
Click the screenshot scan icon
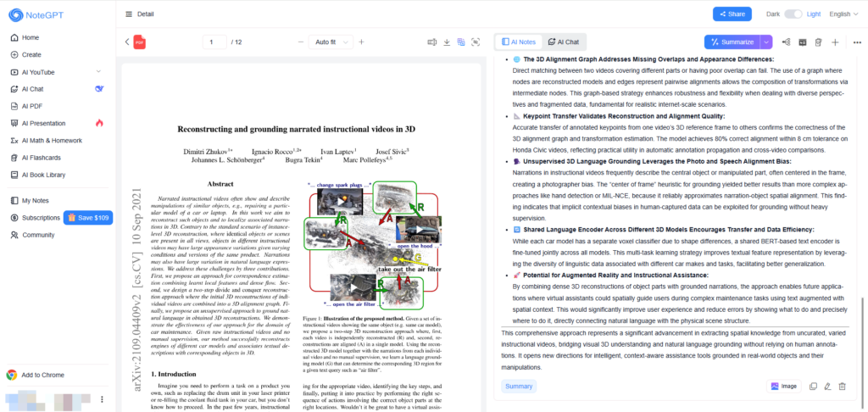[475, 42]
